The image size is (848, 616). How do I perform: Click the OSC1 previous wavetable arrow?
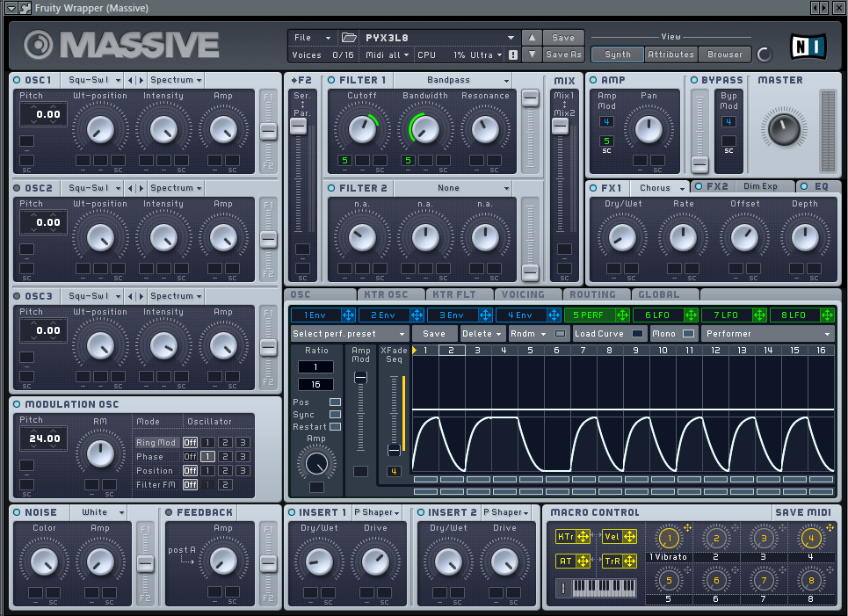pos(130,80)
